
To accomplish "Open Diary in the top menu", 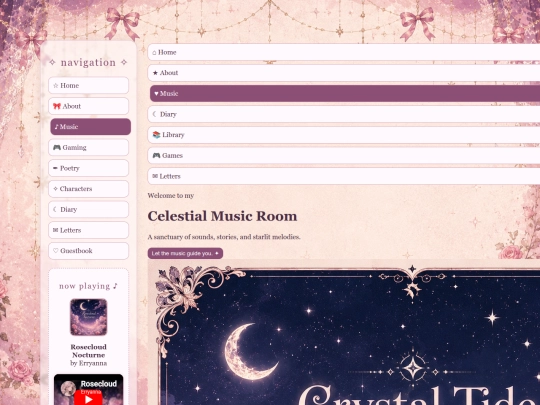I will click(x=344, y=114).
